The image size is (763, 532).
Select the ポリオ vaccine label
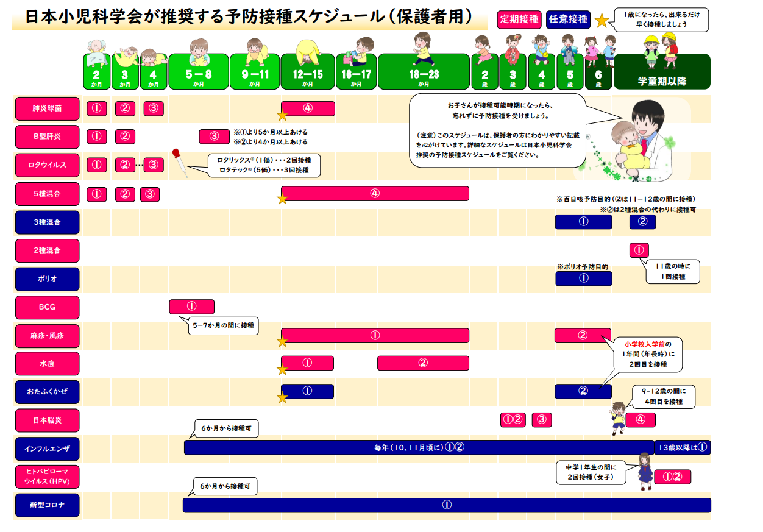(x=47, y=278)
